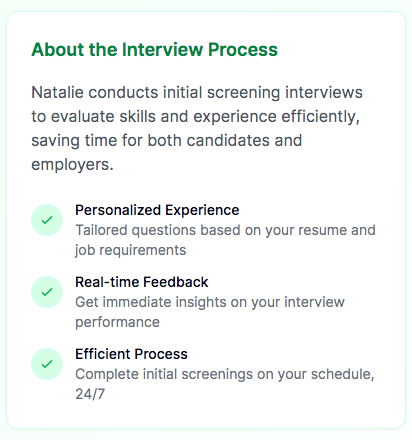Click the Real-time Feedback checkmark icon
The image size is (412, 440).
47,292
